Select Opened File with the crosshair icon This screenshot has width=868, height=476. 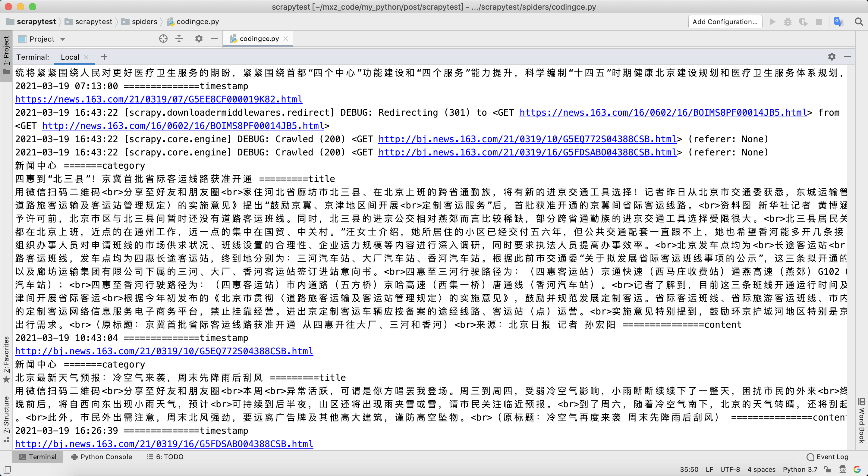click(163, 39)
